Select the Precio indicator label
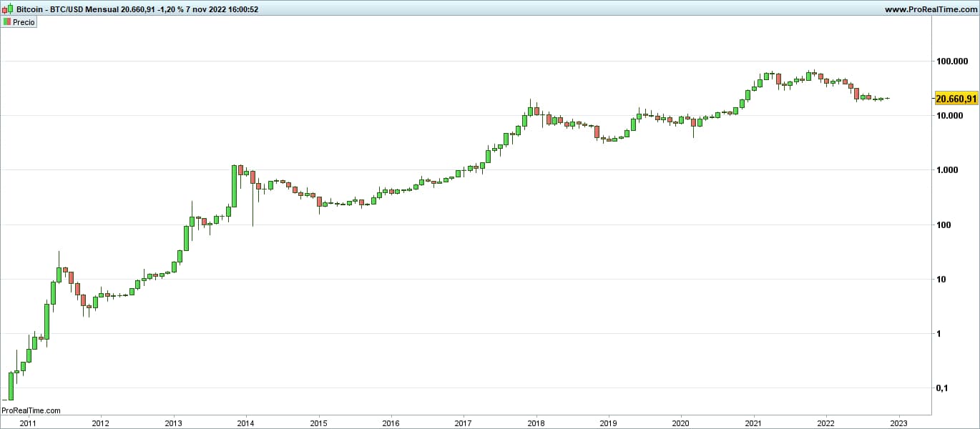This screenshot has width=980, height=429. pos(24,22)
